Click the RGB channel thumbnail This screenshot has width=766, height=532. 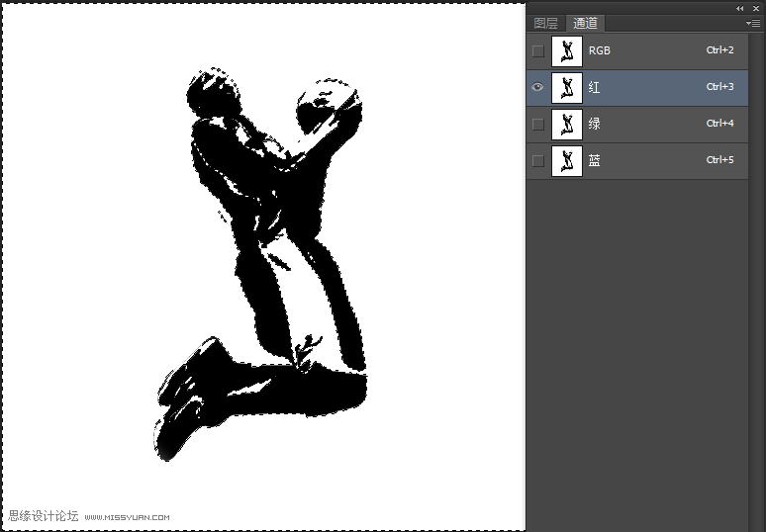(x=567, y=50)
